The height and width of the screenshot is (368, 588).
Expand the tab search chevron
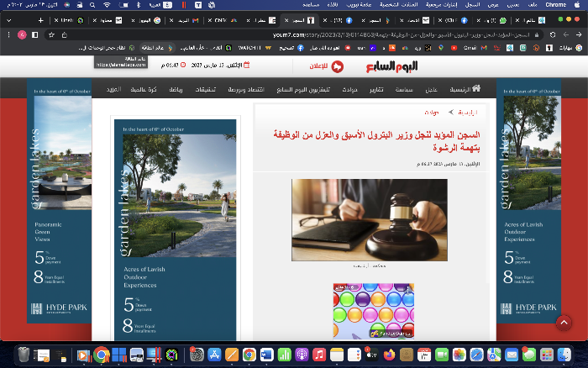click(9, 20)
